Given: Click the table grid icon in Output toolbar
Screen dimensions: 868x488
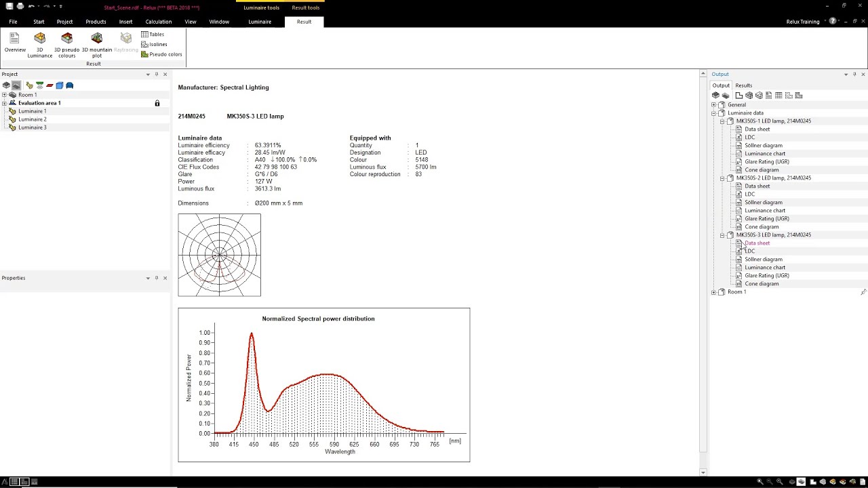Looking at the screenshot, I should (778, 96).
